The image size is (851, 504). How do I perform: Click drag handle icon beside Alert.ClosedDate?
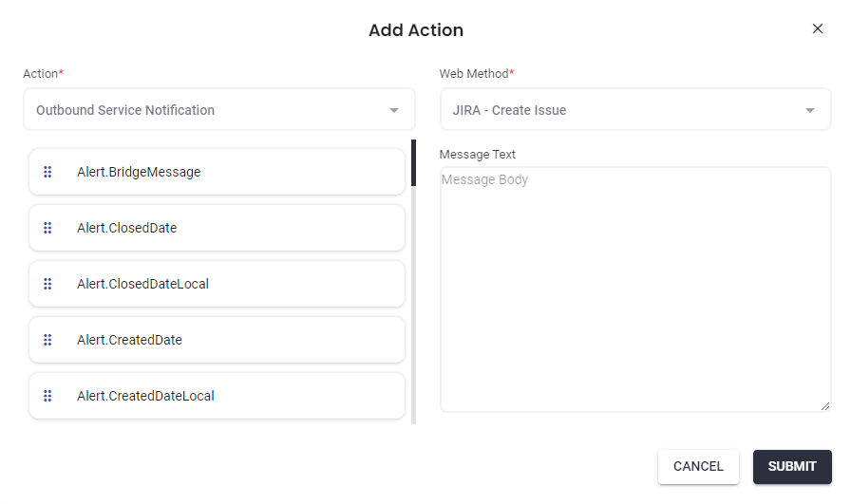[47, 228]
